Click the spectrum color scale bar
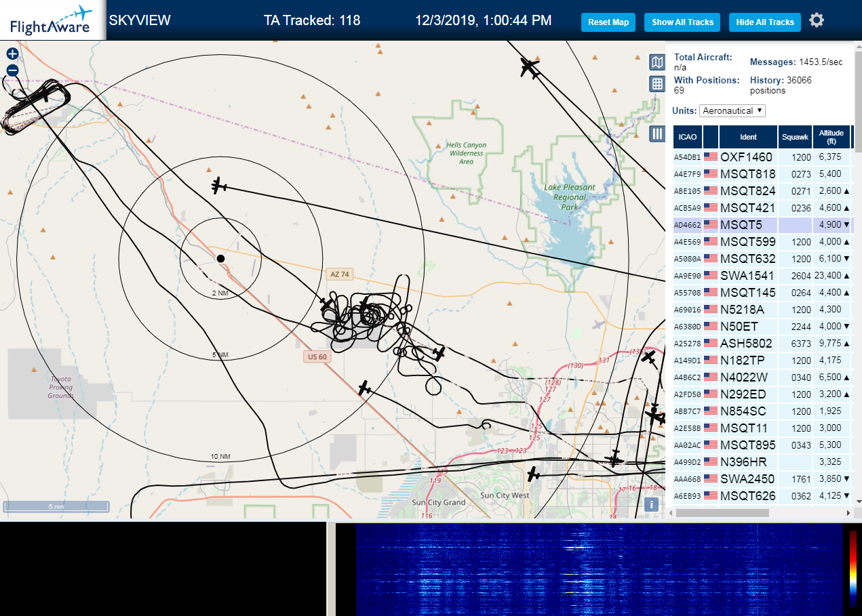The height and width of the screenshot is (616, 862). [x=853, y=568]
